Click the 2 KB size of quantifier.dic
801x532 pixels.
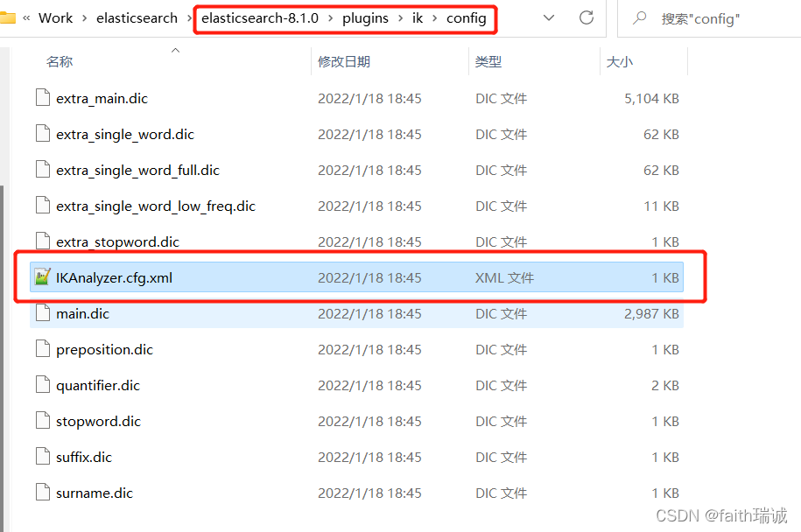coord(665,386)
